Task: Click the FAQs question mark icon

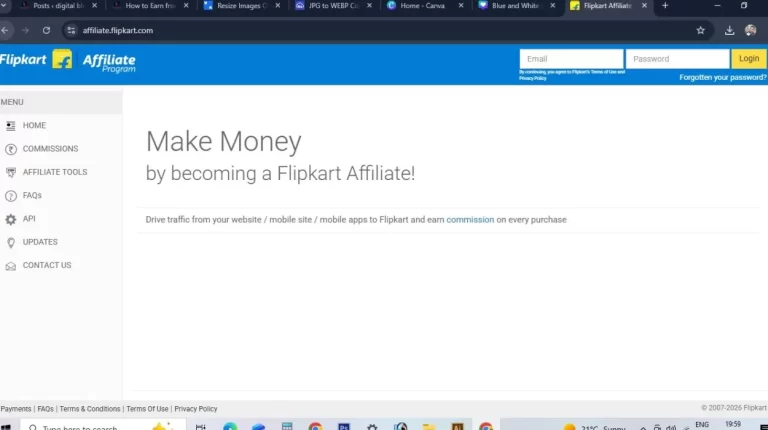Action: pos(11,196)
